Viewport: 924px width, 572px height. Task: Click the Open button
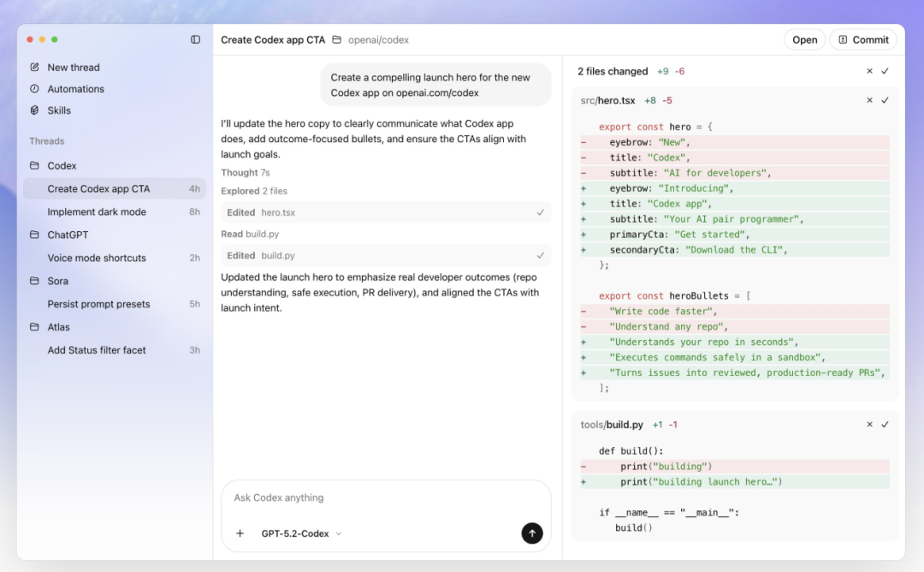pos(804,39)
